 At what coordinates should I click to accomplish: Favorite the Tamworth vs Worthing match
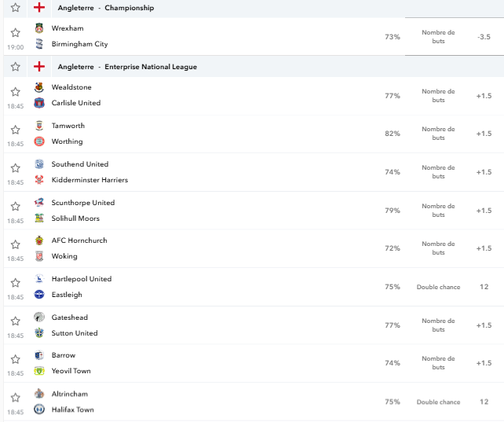[x=16, y=130]
